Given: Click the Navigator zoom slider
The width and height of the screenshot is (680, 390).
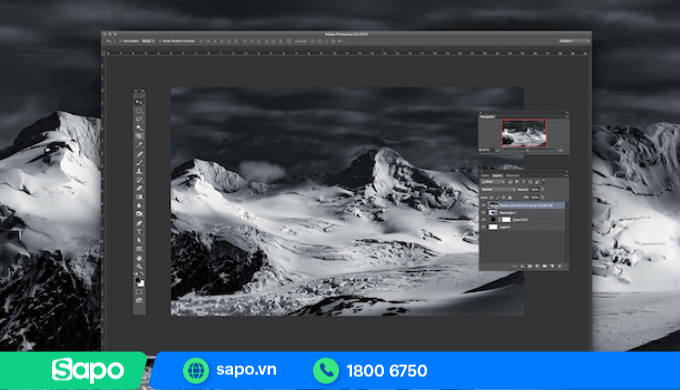Looking at the screenshot, I should [527, 151].
